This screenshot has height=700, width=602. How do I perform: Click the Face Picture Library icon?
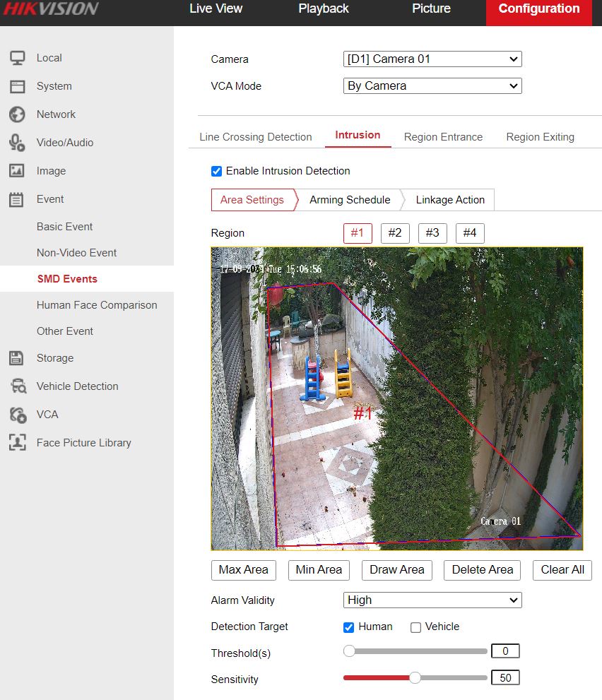(17, 443)
